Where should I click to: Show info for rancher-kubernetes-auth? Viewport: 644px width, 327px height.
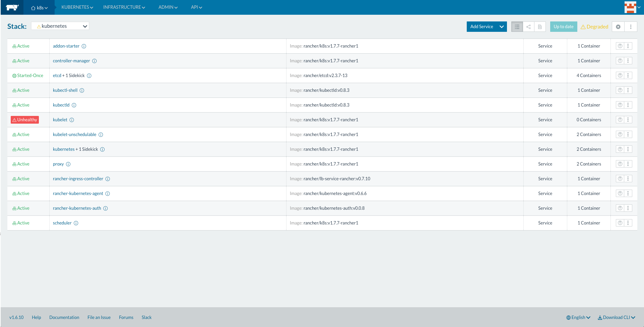pos(106,208)
